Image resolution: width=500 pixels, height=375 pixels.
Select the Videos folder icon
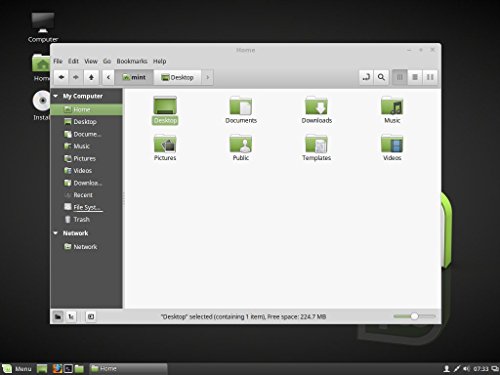[x=392, y=148]
